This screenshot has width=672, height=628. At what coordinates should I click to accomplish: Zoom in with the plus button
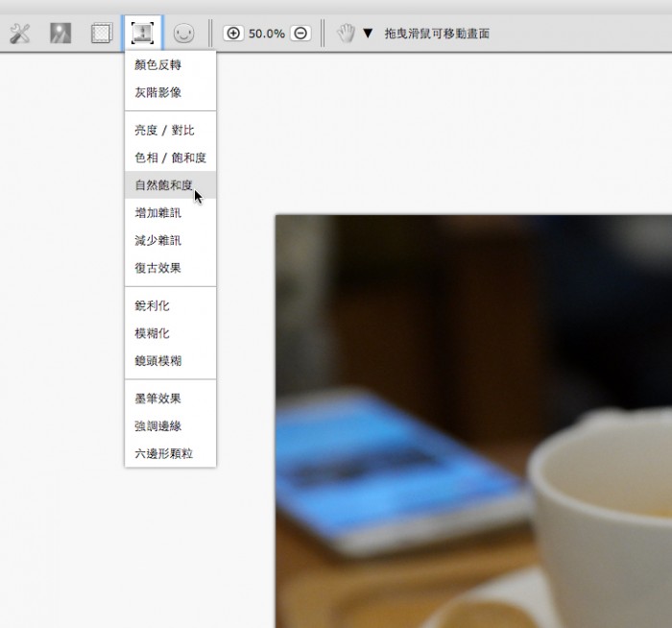click(x=233, y=34)
